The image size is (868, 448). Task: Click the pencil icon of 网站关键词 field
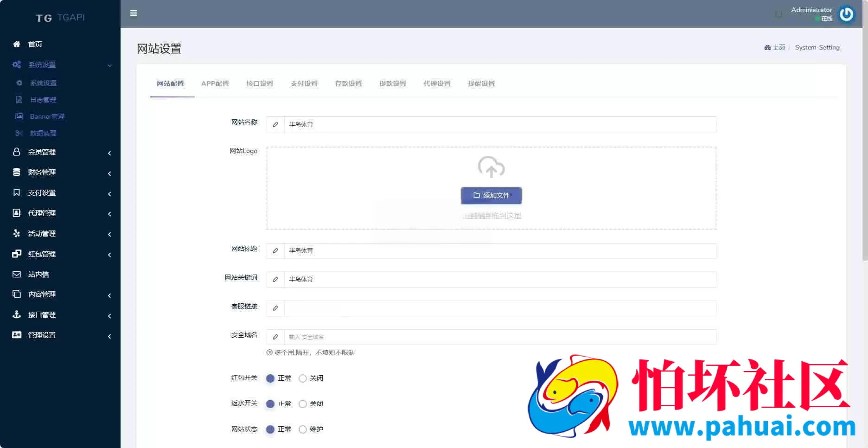tap(275, 280)
